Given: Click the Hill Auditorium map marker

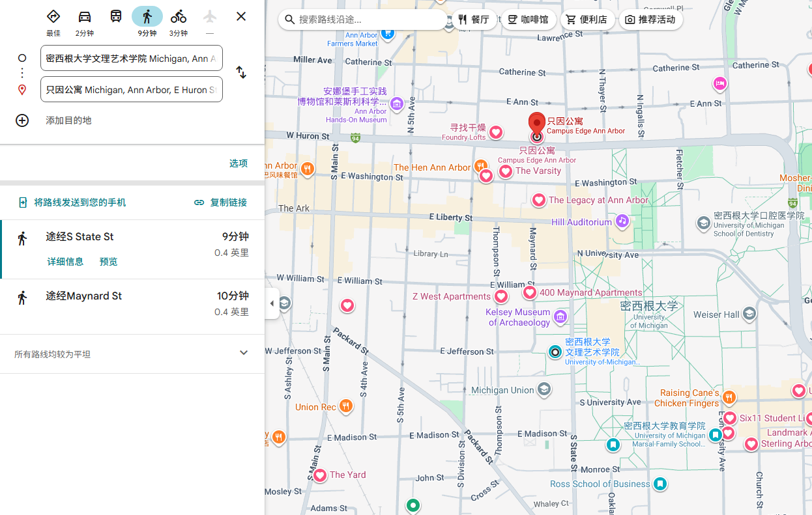Looking at the screenshot, I should 622,221.
